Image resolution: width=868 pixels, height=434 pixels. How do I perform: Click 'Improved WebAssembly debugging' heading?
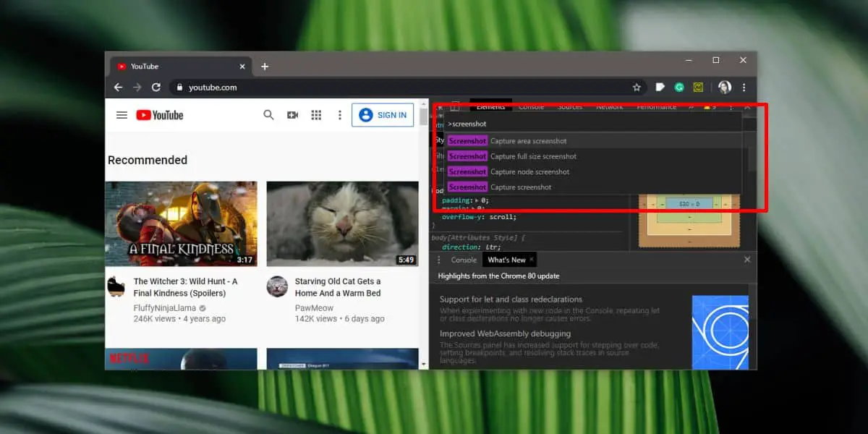pos(505,333)
